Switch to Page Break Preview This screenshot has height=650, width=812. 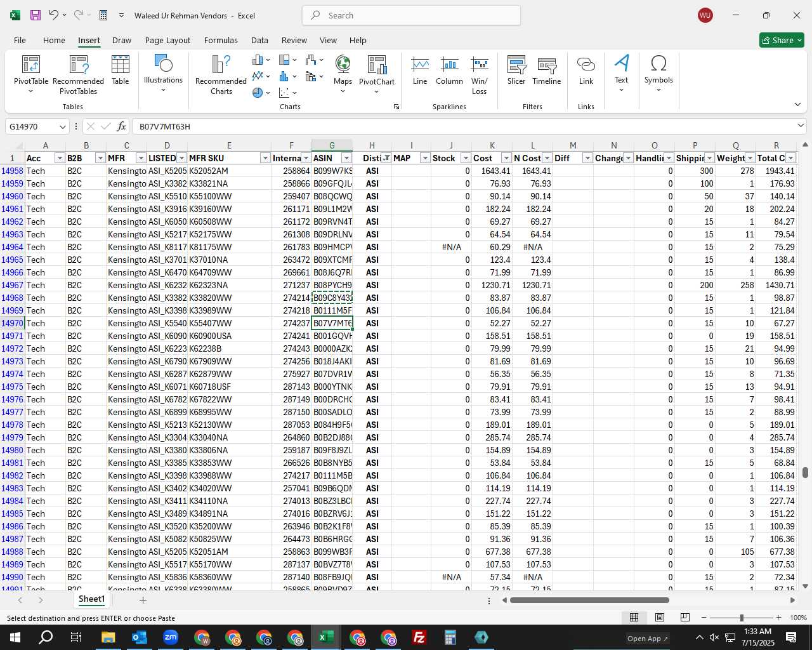685,618
